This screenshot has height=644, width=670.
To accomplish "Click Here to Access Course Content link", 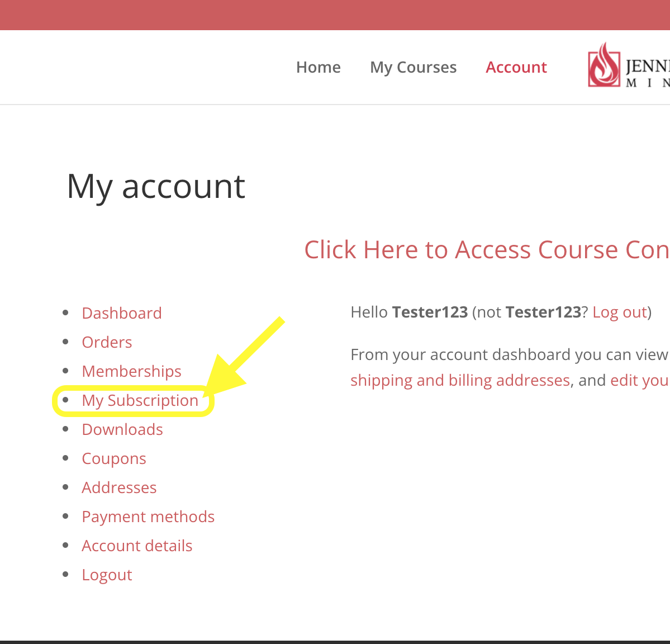I will point(486,249).
